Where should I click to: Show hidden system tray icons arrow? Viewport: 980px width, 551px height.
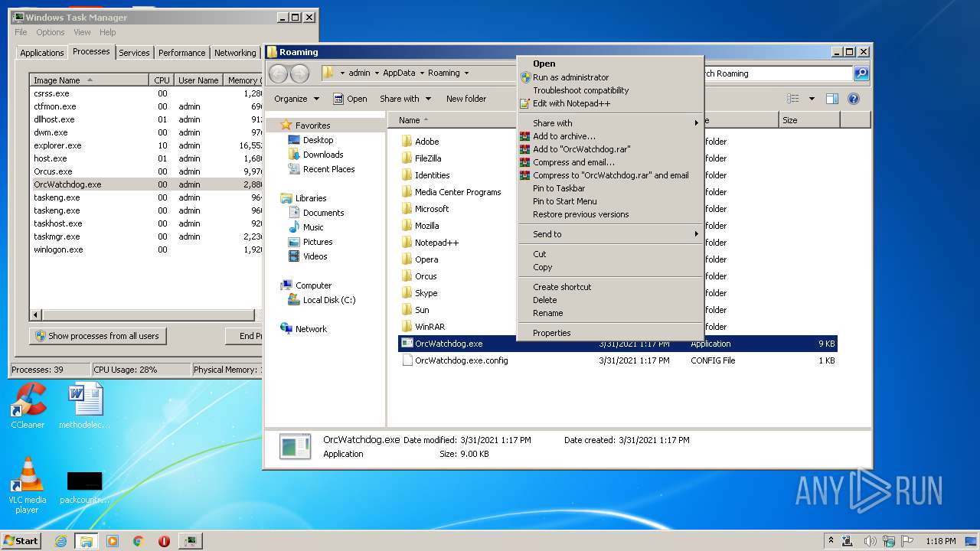pos(831,541)
